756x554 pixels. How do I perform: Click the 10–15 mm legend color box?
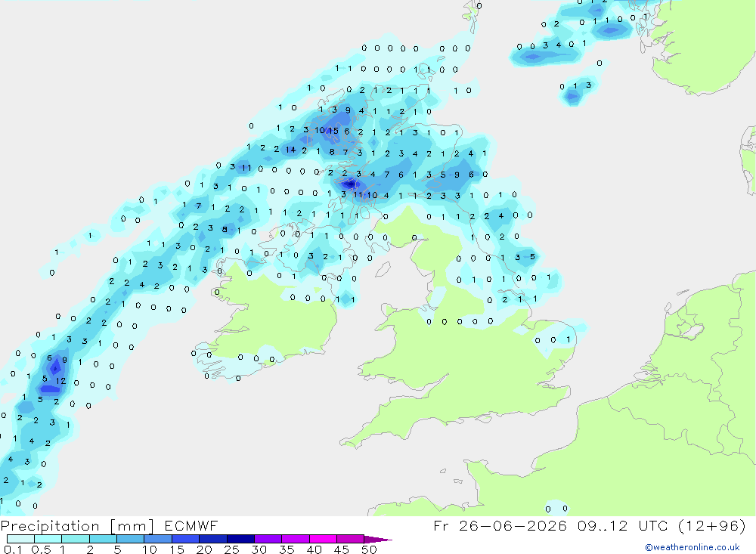click(x=158, y=539)
